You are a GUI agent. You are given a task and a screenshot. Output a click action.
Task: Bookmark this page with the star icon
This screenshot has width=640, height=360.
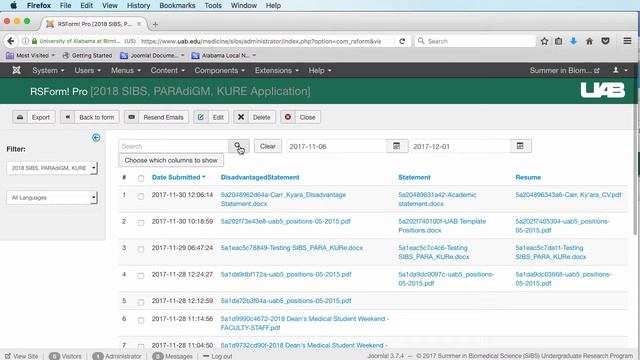click(544, 41)
